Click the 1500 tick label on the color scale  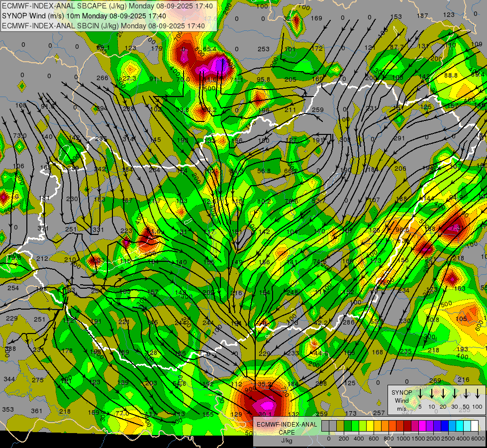418,439
